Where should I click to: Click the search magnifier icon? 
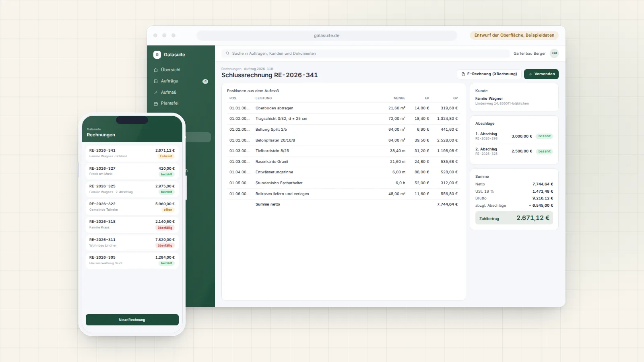click(x=227, y=53)
